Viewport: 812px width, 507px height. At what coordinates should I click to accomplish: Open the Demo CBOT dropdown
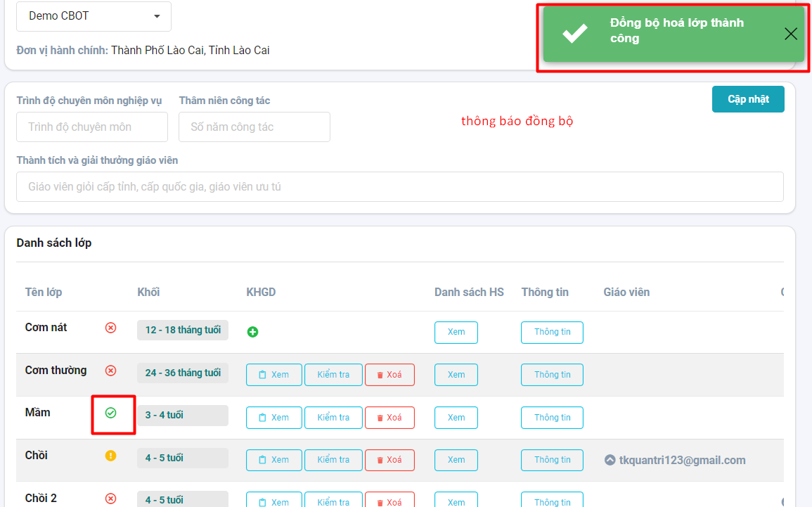pos(94,16)
